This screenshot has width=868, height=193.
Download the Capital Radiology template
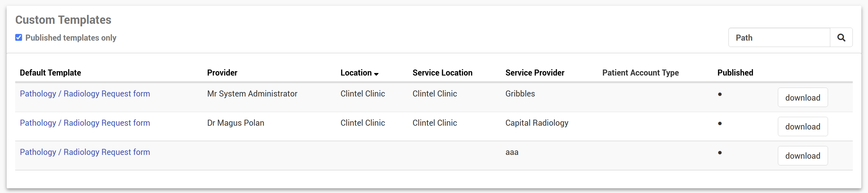pos(802,127)
